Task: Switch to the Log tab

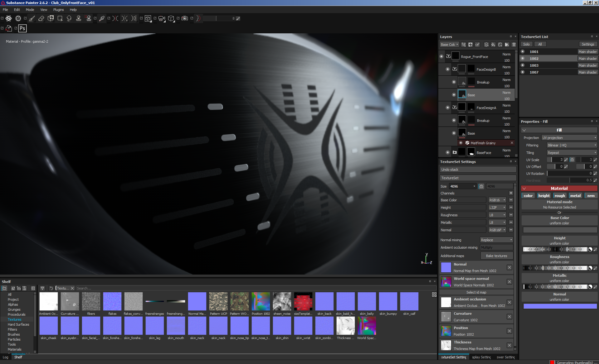Action: [6, 357]
